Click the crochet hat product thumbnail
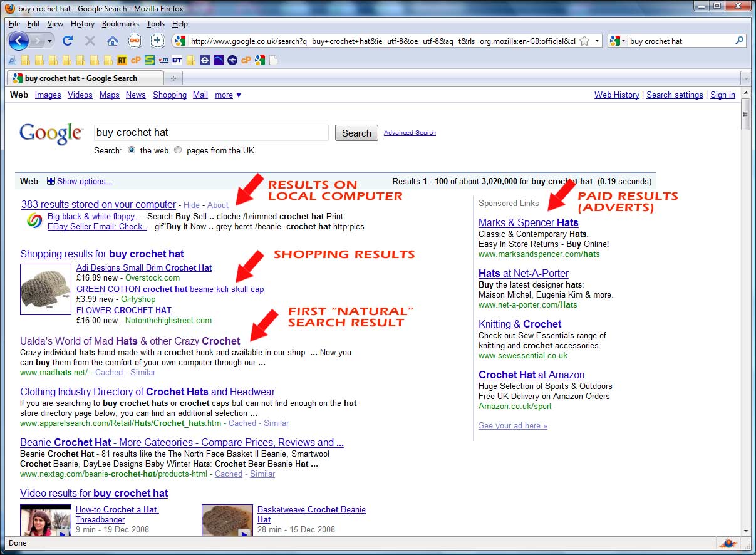Screen dimensions: 756x555 [45, 289]
